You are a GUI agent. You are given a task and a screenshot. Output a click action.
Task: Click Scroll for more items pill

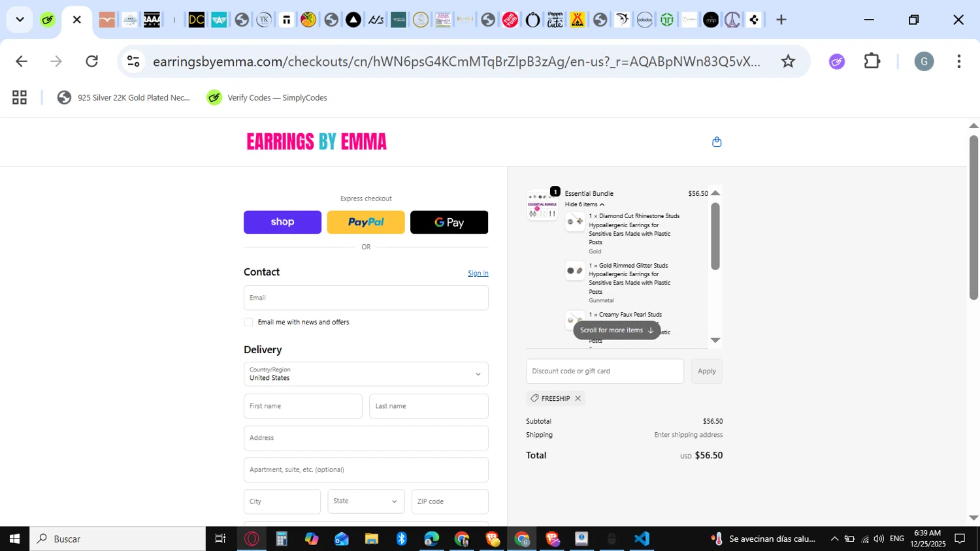(x=617, y=330)
